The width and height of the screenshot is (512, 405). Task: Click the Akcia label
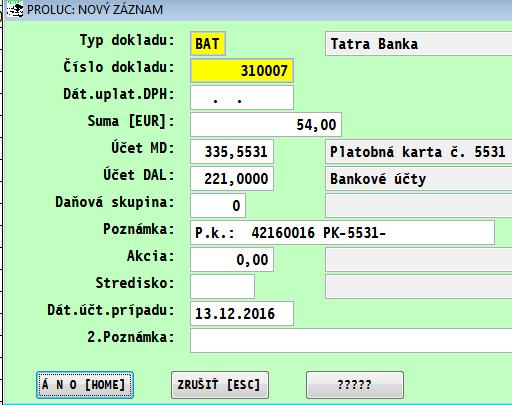point(151,256)
